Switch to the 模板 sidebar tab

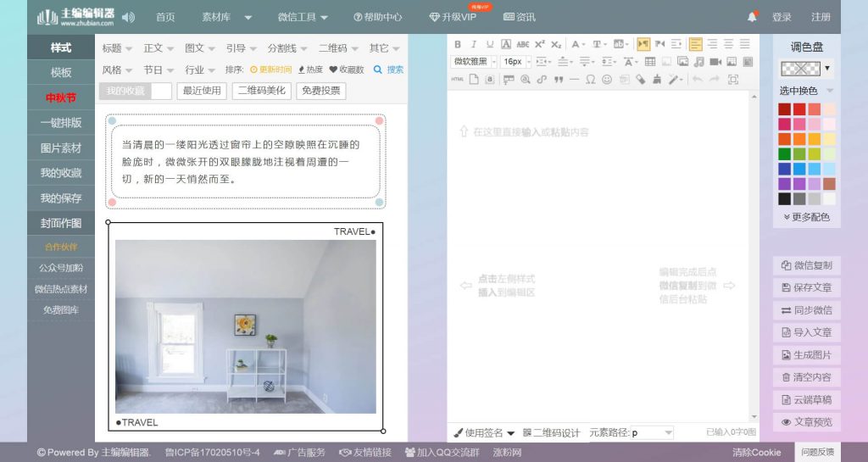pos(61,73)
